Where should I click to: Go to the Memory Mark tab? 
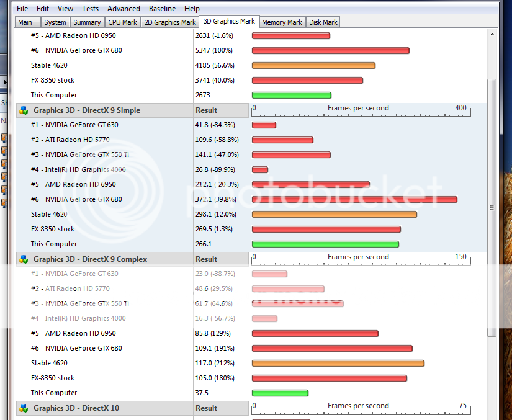coord(282,22)
